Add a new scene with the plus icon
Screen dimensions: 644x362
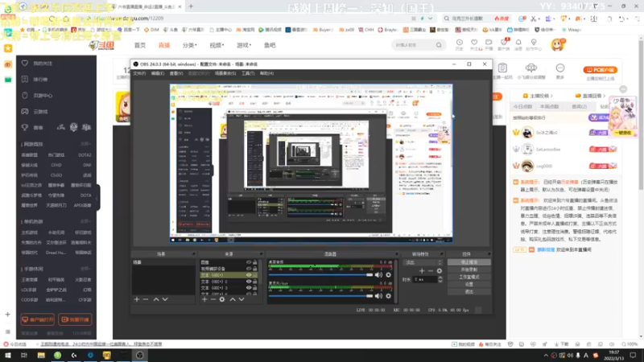[137, 299]
